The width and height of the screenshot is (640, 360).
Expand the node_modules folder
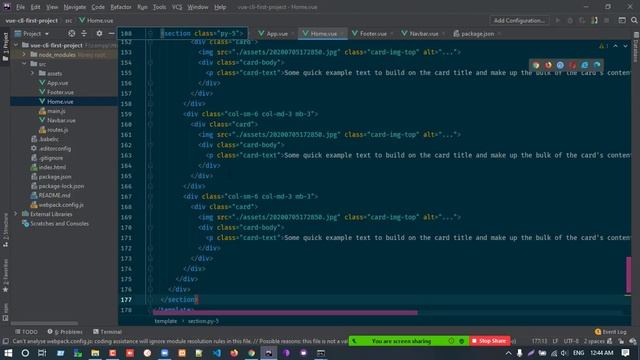coord(24,54)
